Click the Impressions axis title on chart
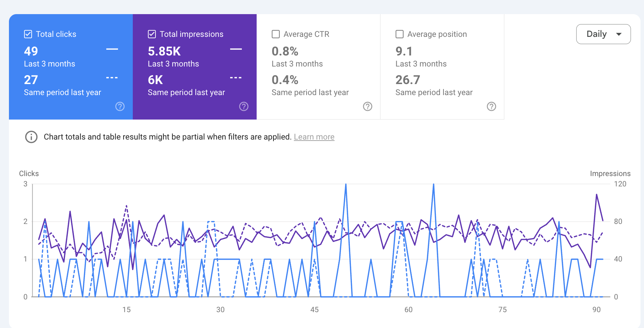The height and width of the screenshot is (328, 644). [610, 174]
